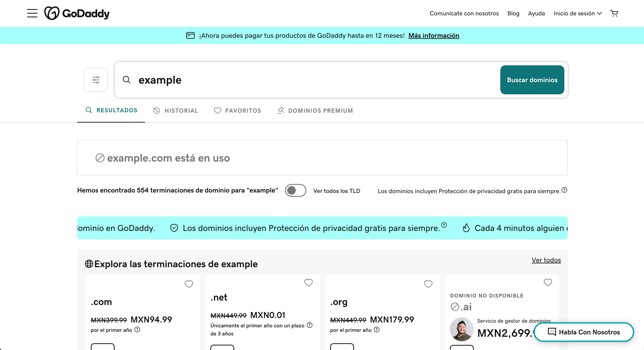The width and height of the screenshot is (644, 350).
Task: Favorite the .org domain ending
Action: (428, 284)
